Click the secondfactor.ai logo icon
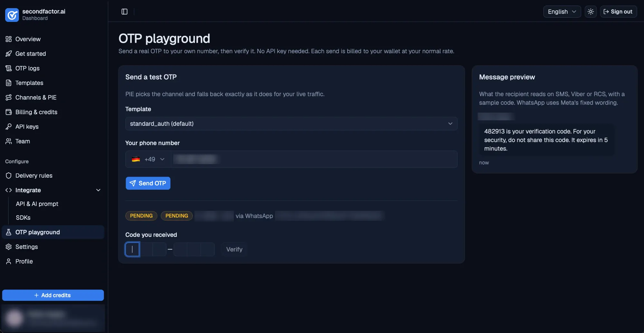Image resolution: width=644 pixels, height=333 pixels. [12, 15]
